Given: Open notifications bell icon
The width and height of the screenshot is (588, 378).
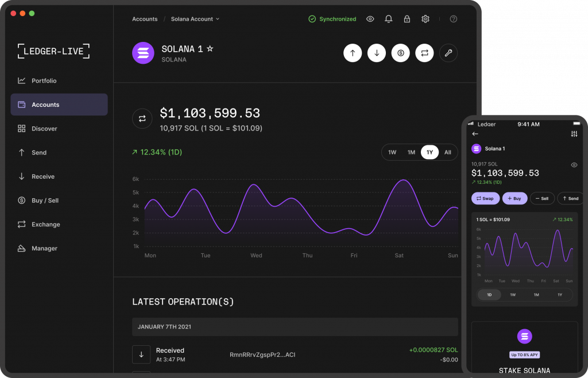Looking at the screenshot, I should click(x=389, y=19).
